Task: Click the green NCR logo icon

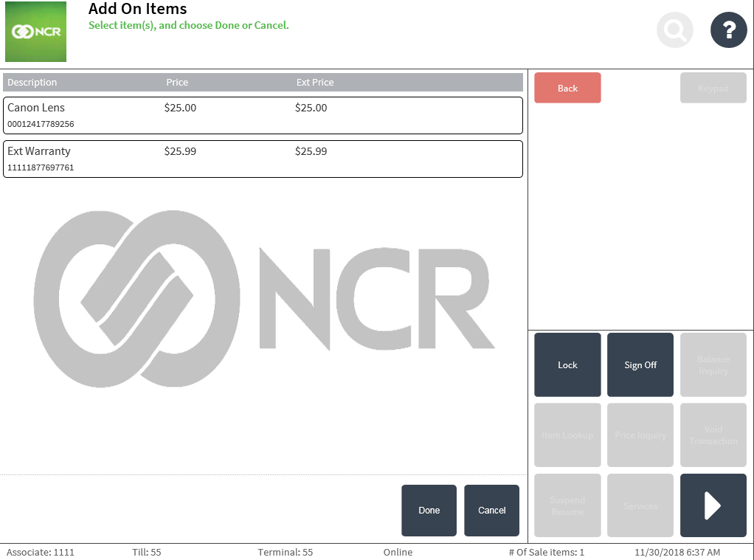Action: pyautogui.click(x=35, y=32)
